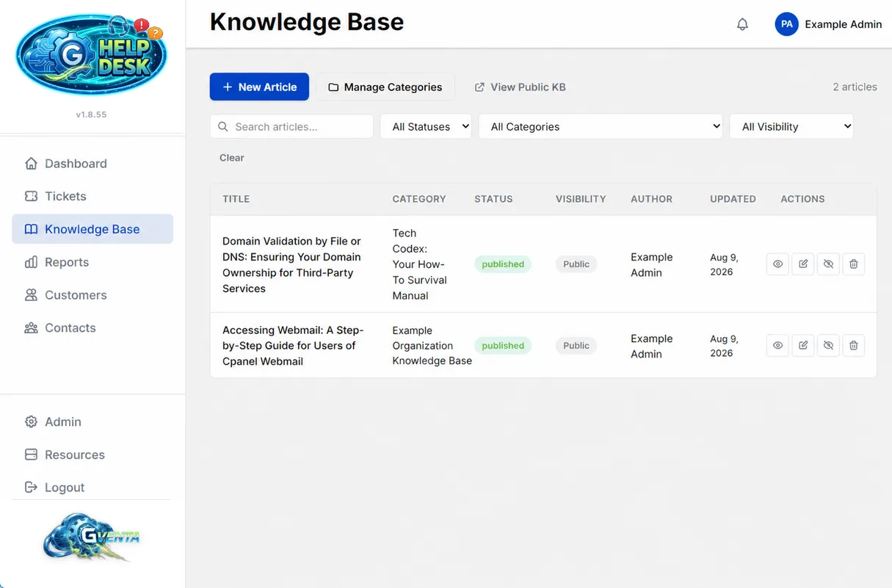
Task: Click Clear to reset filters
Action: click(232, 158)
